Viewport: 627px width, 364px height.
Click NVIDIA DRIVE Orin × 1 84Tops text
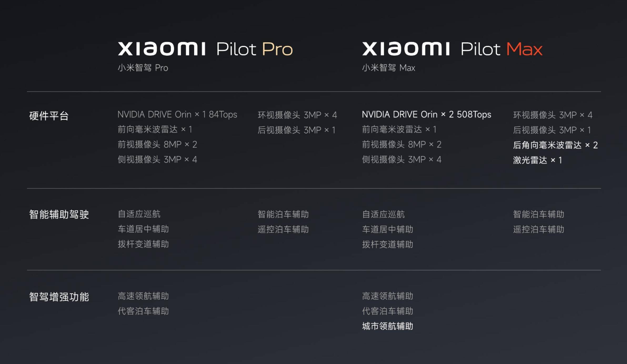177,115
